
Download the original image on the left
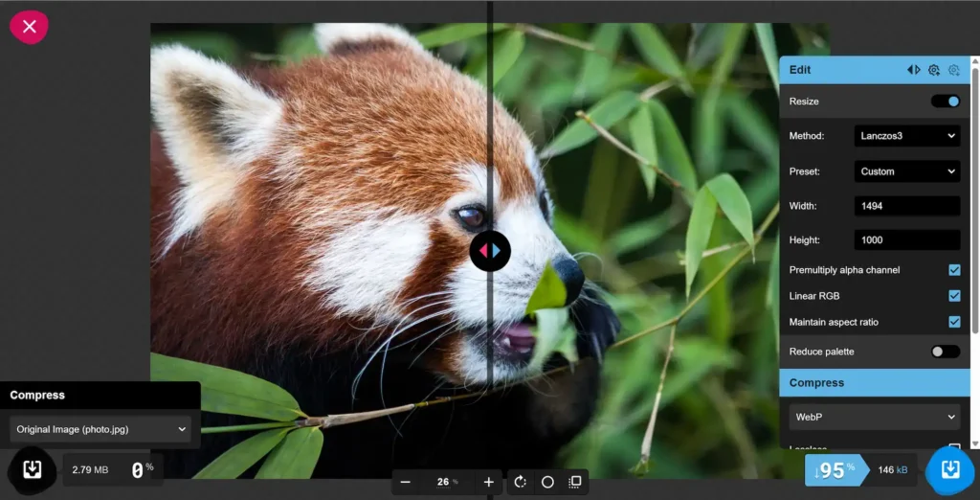pos(32,470)
